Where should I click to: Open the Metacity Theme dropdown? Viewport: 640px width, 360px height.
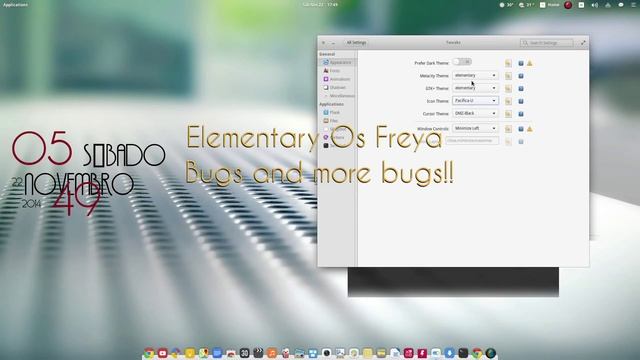pos(475,76)
